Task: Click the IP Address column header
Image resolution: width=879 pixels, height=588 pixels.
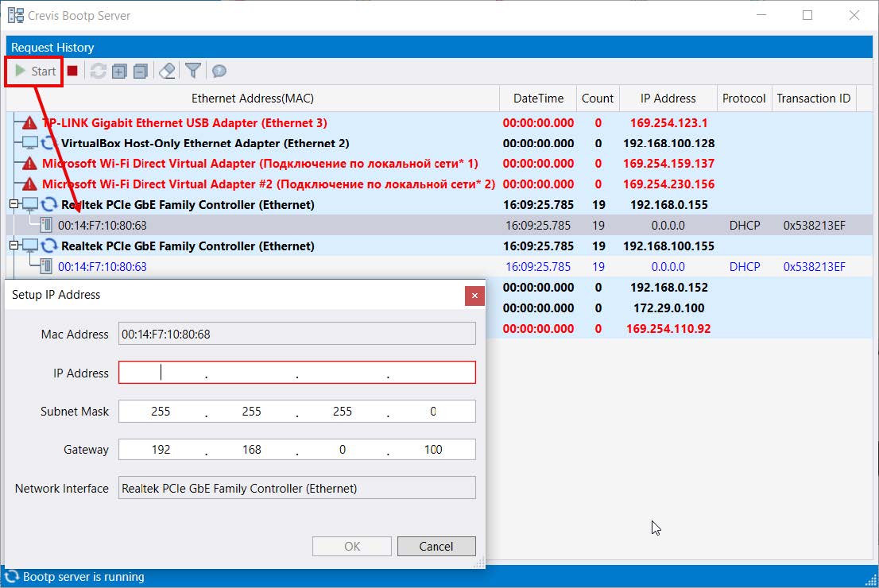Action: point(668,99)
